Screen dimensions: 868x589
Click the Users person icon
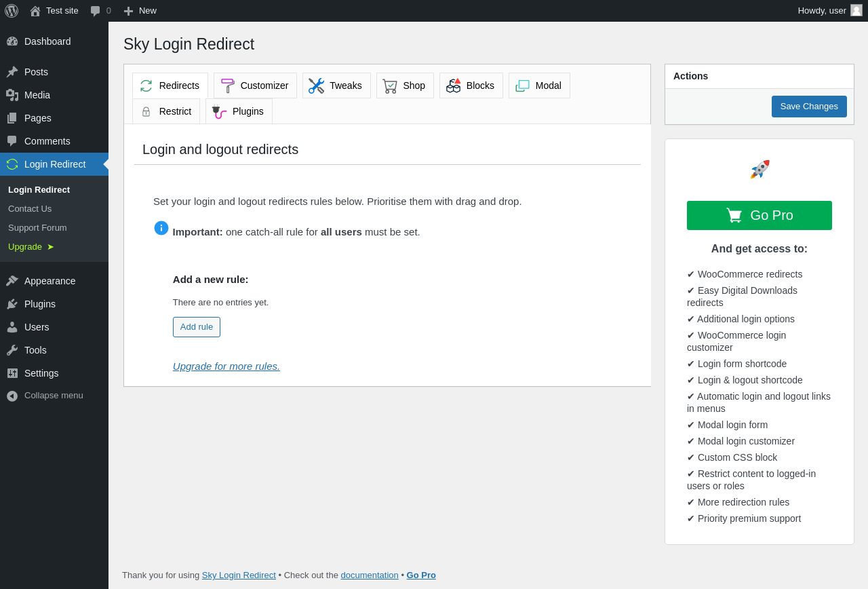12,327
